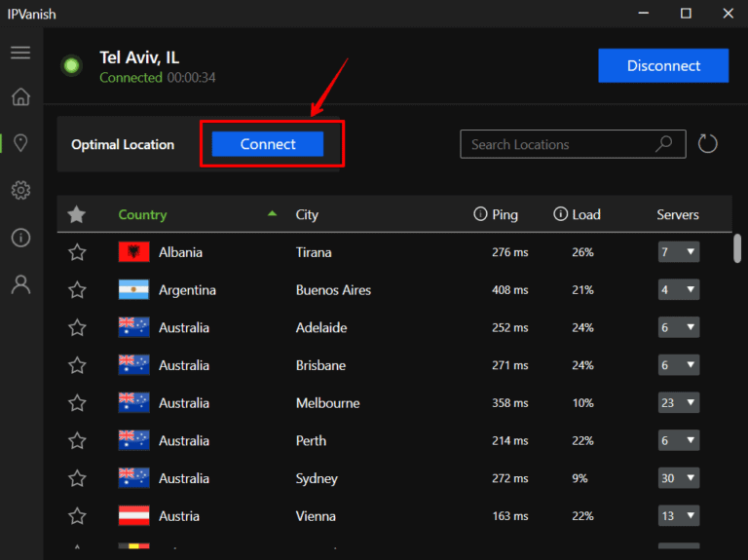Open Locations via sidebar pin icon
This screenshot has width=748, height=560.
pos(20,143)
